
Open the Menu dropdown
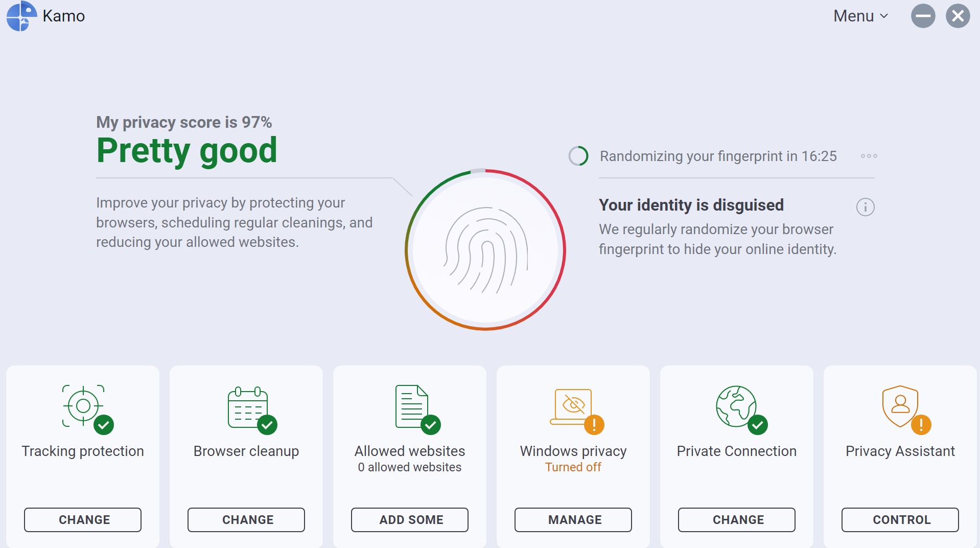[x=860, y=16]
